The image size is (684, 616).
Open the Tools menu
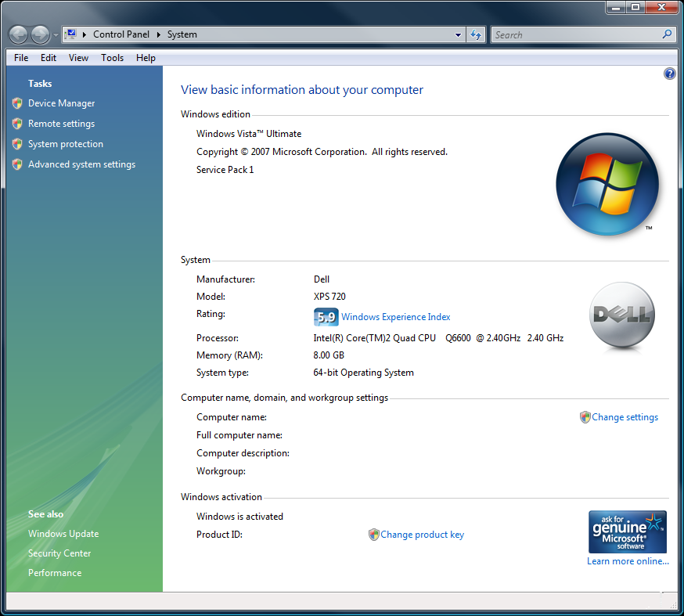coord(112,58)
